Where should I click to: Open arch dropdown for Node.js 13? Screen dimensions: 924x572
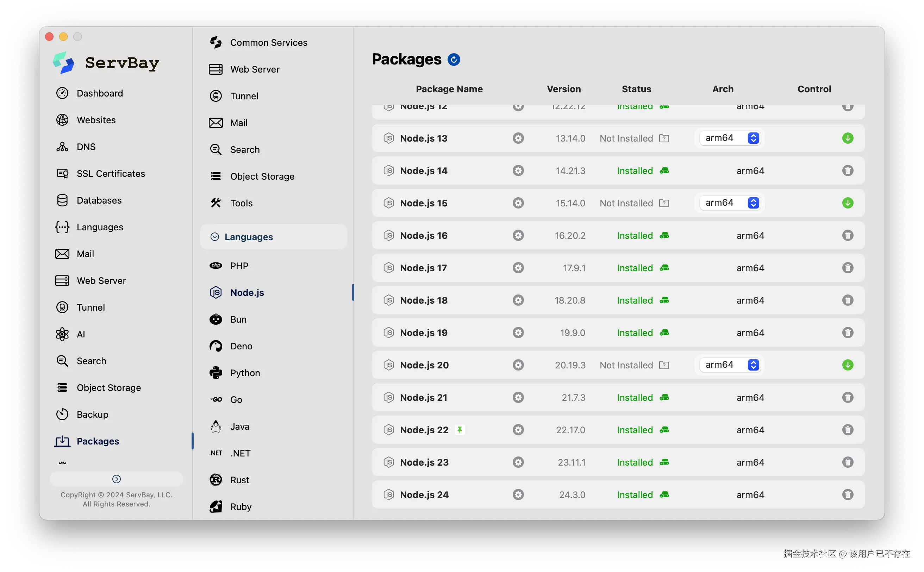(730, 138)
